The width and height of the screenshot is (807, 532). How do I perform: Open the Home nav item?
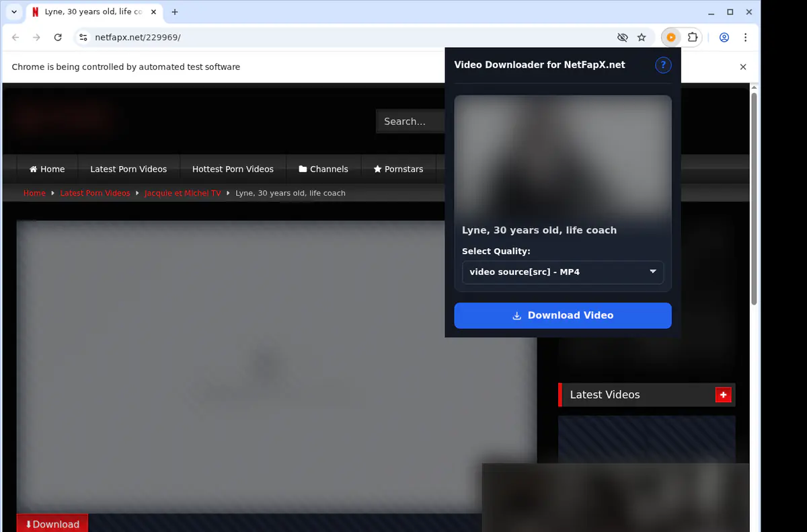click(x=47, y=169)
